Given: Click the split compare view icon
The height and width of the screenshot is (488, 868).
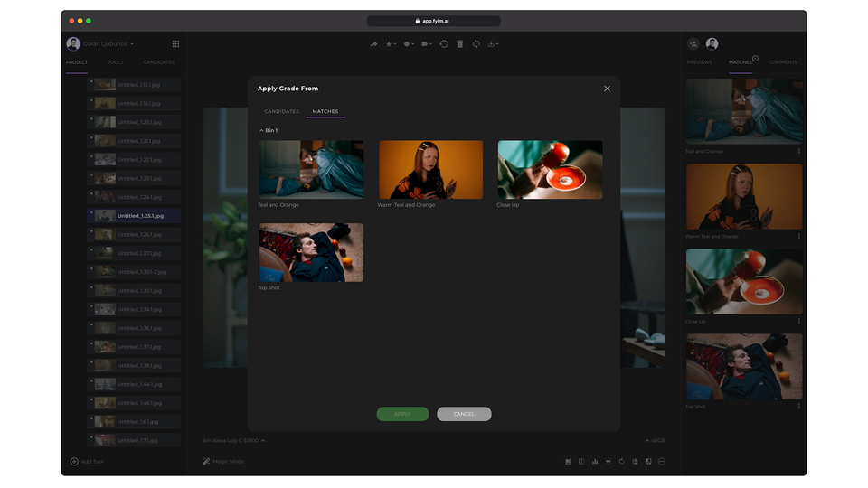Looking at the screenshot, I should tap(581, 462).
